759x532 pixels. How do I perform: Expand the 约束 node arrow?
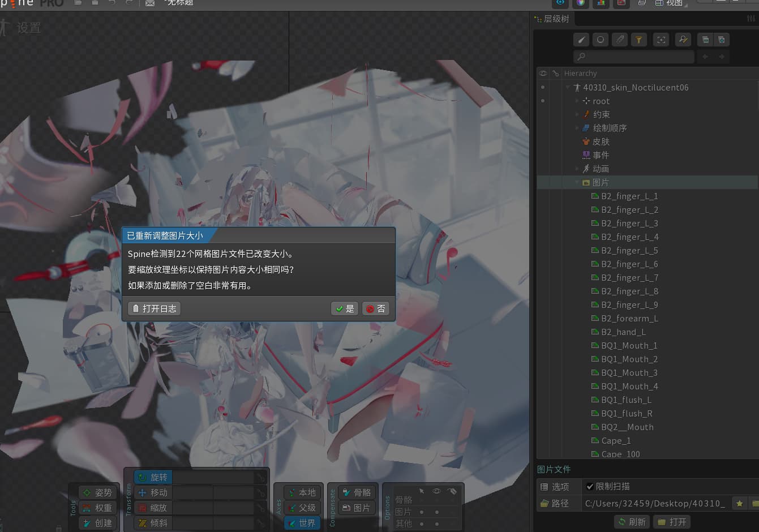click(577, 114)
